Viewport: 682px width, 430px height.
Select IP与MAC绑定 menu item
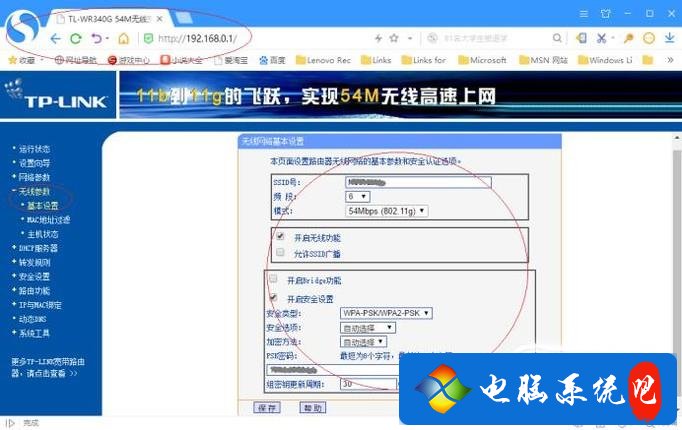pyautogui.click(x=40, y=305)
